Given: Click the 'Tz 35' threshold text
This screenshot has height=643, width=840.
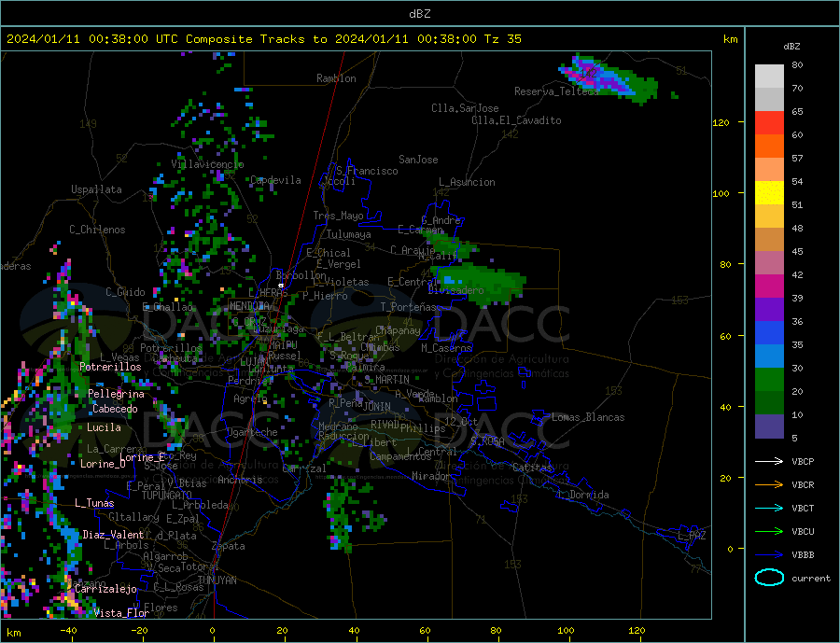Looking at the screenshot, I should (502, 39).
